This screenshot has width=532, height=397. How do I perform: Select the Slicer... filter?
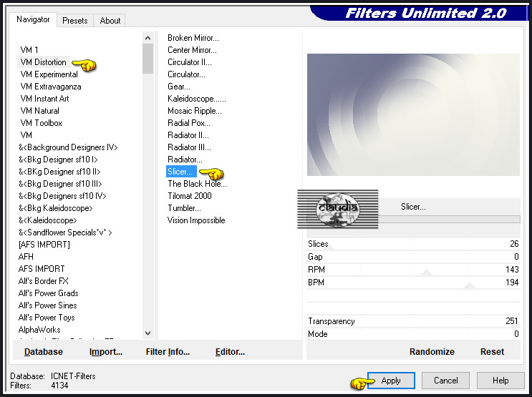181,172
